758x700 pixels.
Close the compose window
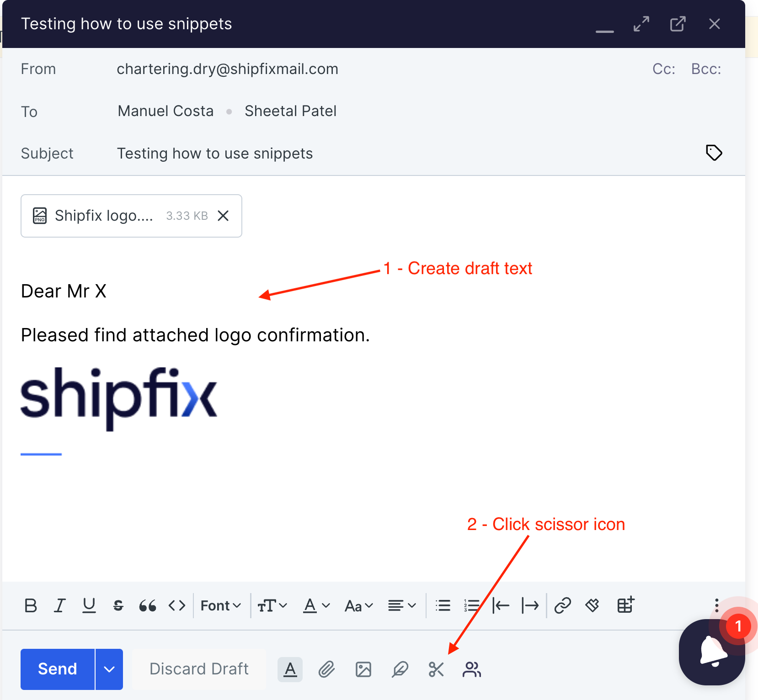pyautogui.click(x=715, y=24)
